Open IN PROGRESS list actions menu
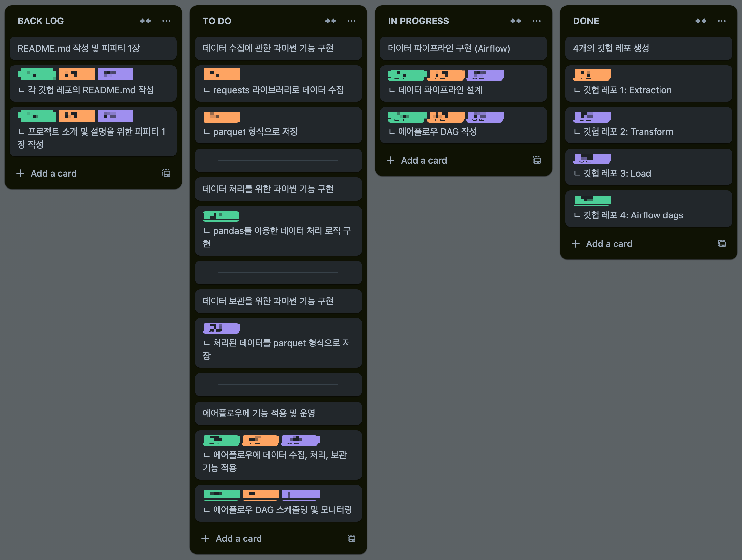This screenshot has width=742, height=560. pos(536,21)
